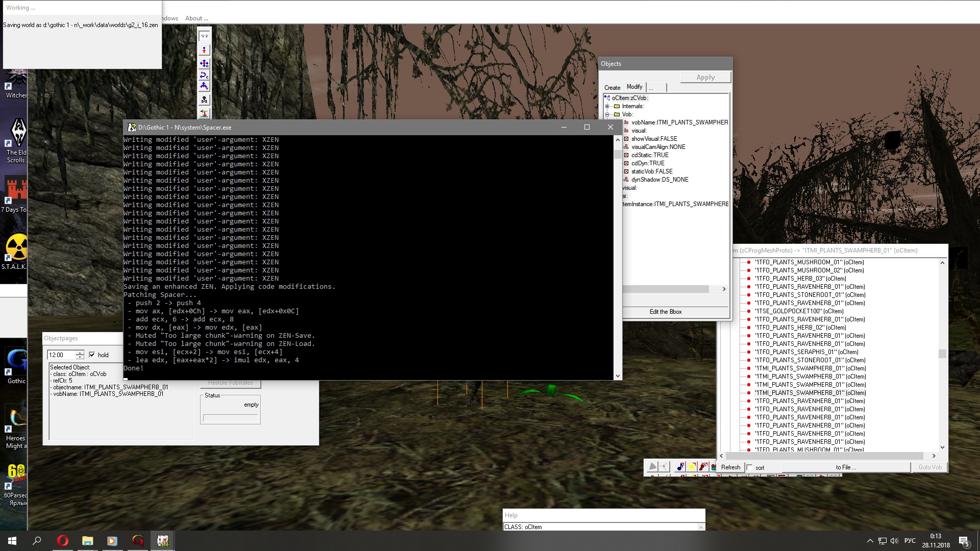
Task: Click the drop-to-floor tool icon
Action: point(204,113)
